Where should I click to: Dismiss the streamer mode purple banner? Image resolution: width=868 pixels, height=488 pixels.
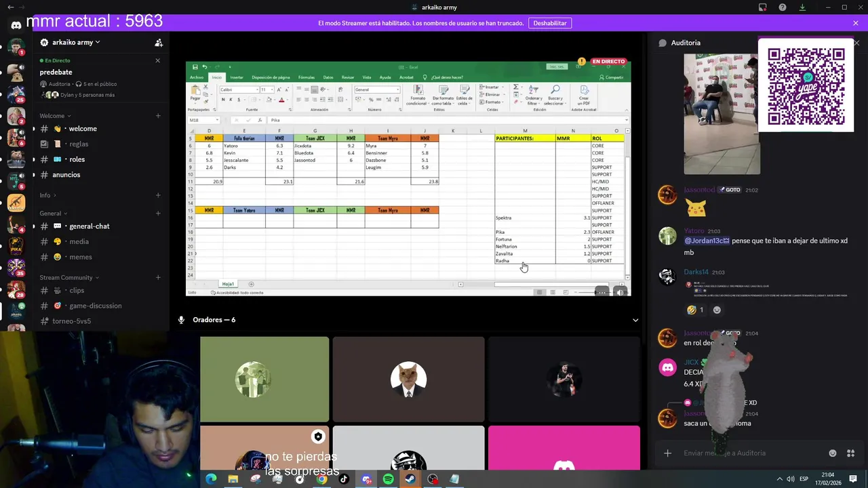(856, 23)
